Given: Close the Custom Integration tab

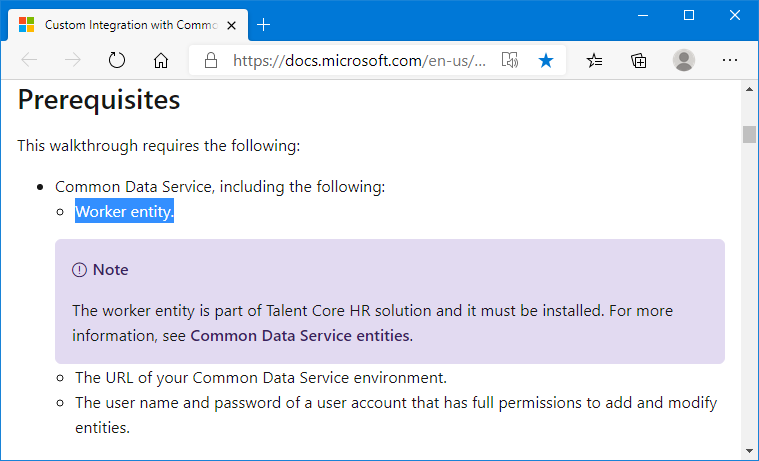Looking at the screenshot, I should click(231, 25).
